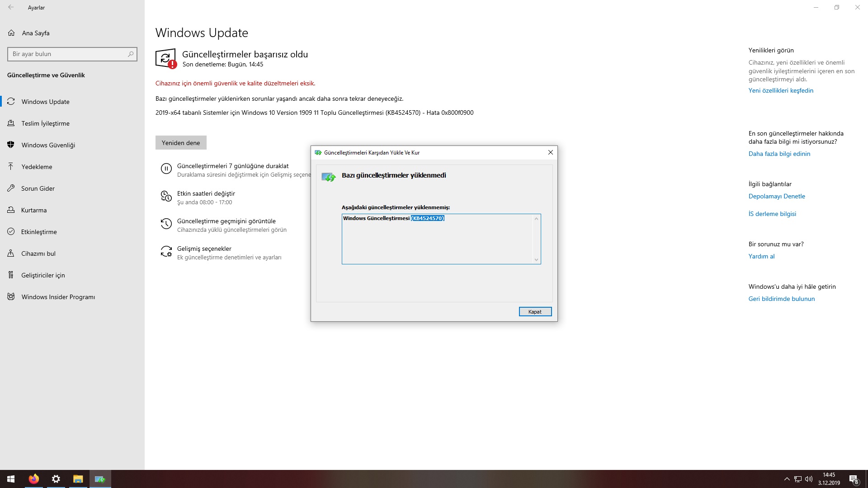868x488 pixels.
Task: Click the Gelişmiş seçenekler icon
Action: (166, 252)
